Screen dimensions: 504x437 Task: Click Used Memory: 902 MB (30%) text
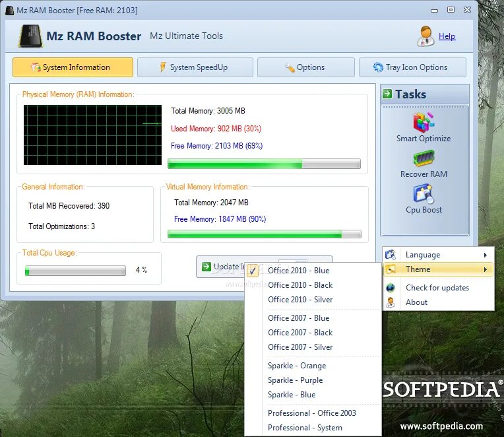pos(216,129)
